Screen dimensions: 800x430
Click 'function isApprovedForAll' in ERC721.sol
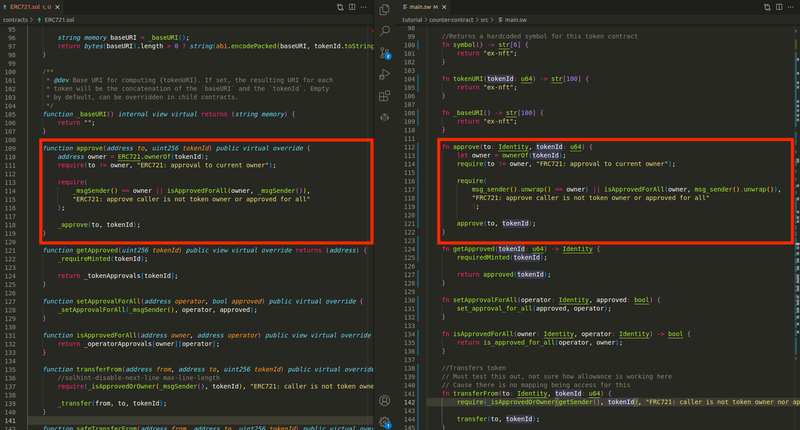tap(90, 336)
